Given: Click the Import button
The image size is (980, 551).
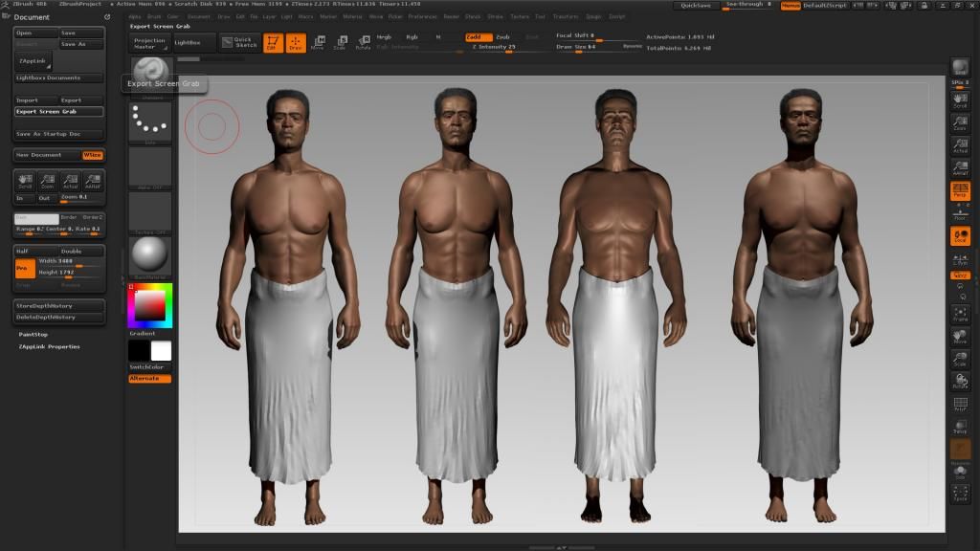Looking at the screenshot, I should (36, 99).
